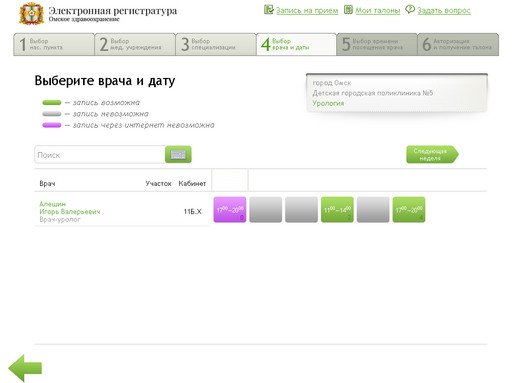Viewport: 512px width, 383px height.
Task: Select the green 11:00–14:00 slot
Action: [x=337, y=210]
